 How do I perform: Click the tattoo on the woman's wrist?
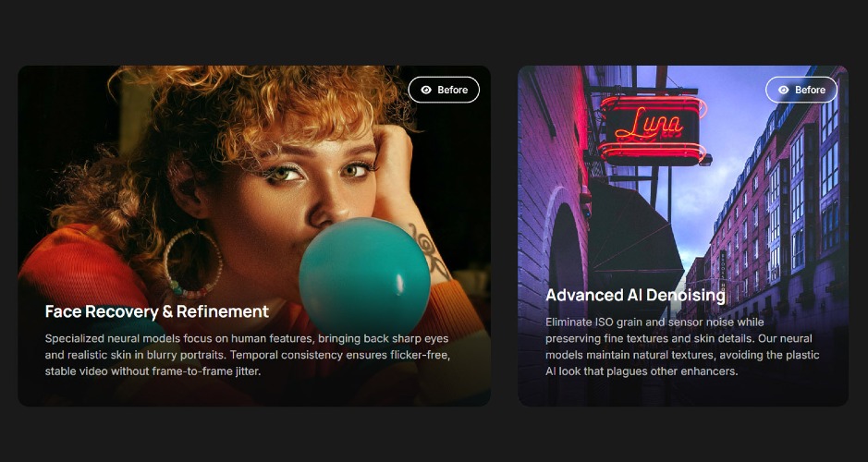(x=430, y=250)
